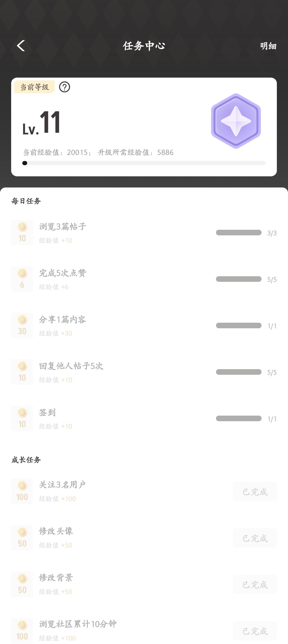Click the 当前等级 label tag
This screenshot has width=288, height=644.
pyautogui.click(x=34, y=87)
